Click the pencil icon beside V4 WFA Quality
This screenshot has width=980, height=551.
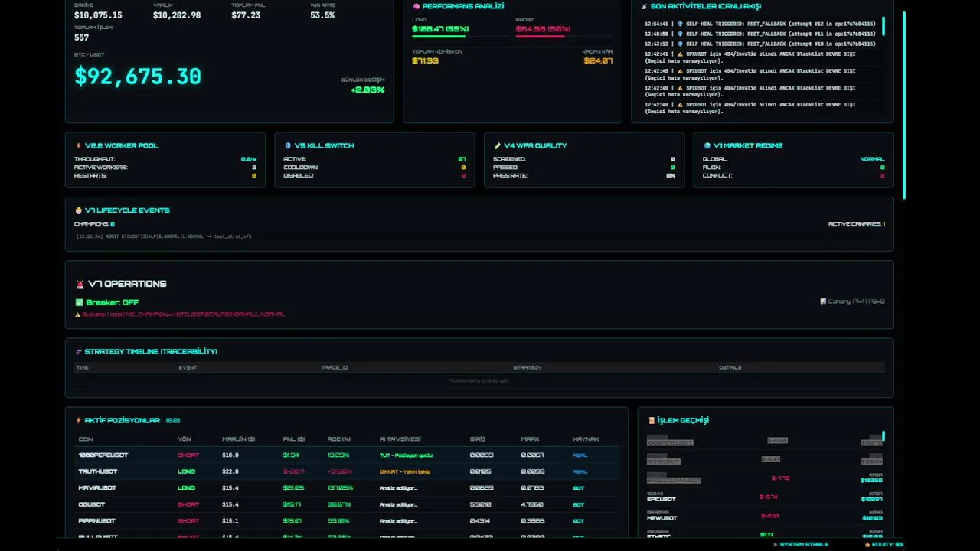498,145
